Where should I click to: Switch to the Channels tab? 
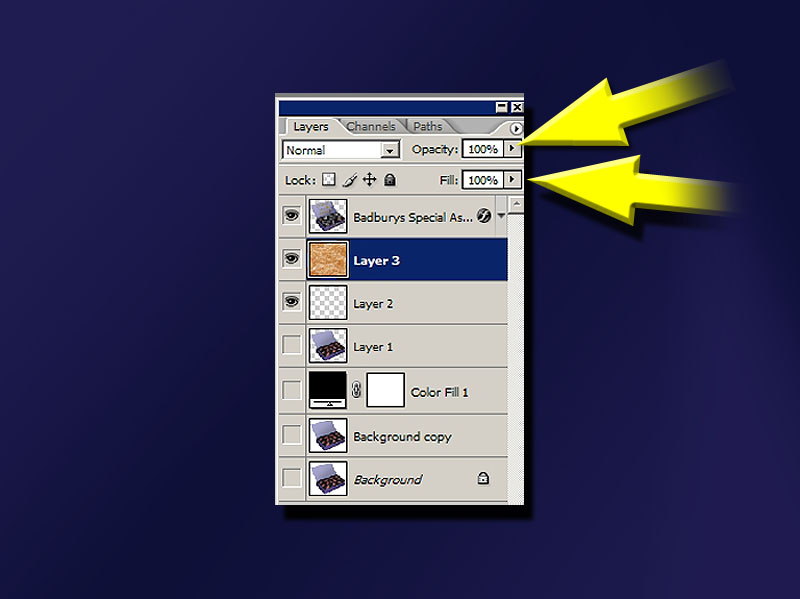point(371,127)
